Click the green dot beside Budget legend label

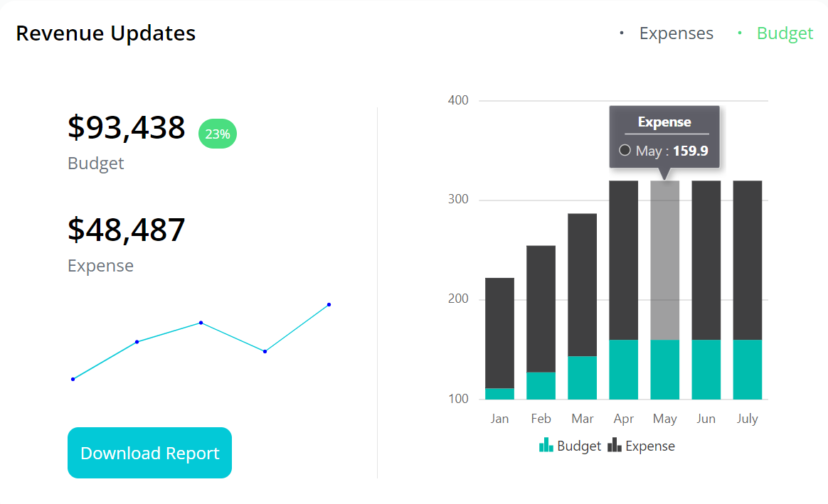click(x=739, y=33)
